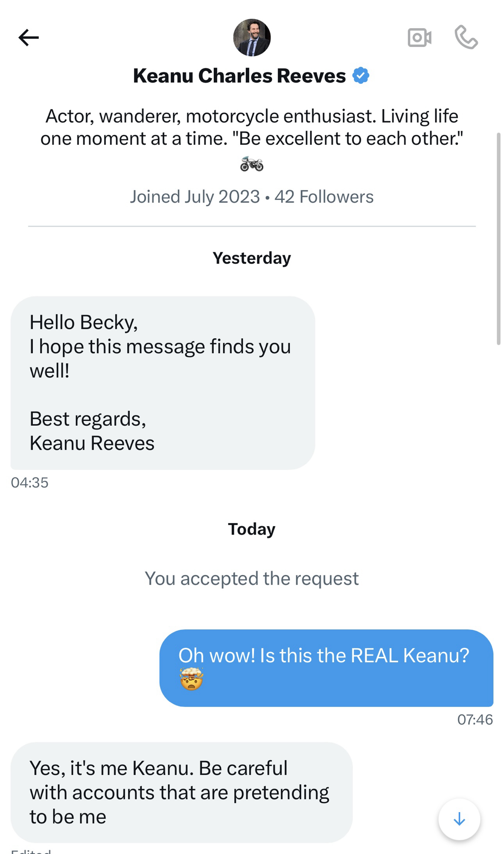Go back using the left arrow
This screenshot has width=504, height=854.
[x=29, y=38]
